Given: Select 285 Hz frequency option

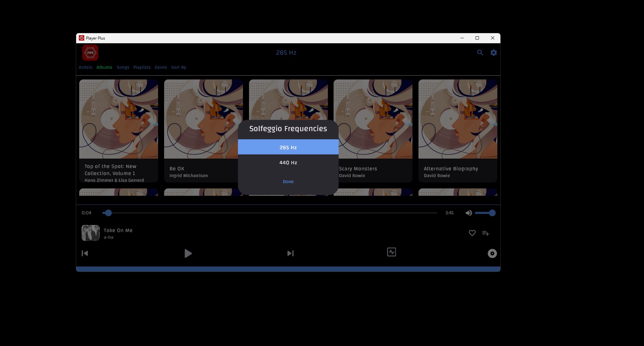Looking at the screenshot, I should pyautogui.click(x=288, y=147).
